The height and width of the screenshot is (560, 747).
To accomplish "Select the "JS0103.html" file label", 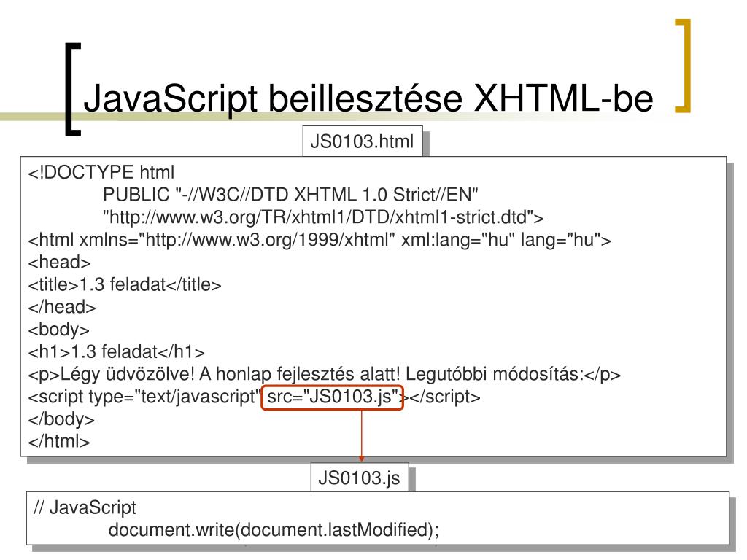I will 363,141.
